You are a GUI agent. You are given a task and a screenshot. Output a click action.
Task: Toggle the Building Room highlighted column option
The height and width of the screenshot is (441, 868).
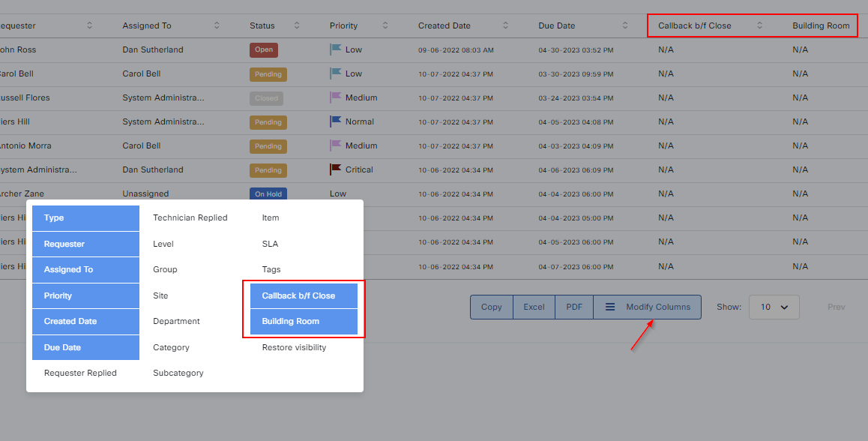304,322
